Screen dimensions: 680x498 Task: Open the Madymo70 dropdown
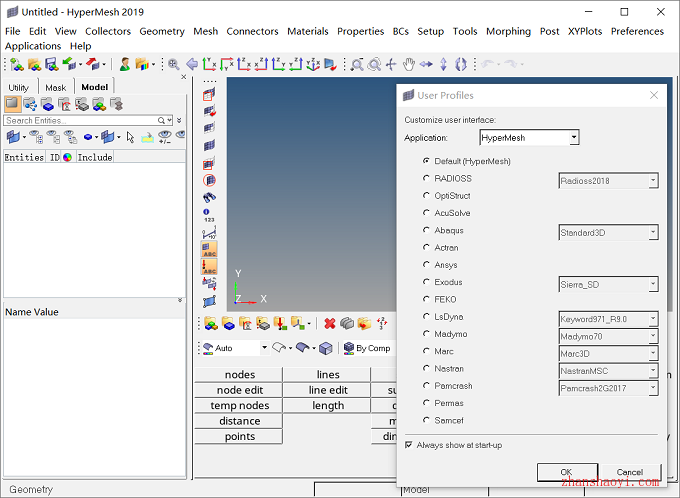653,337
